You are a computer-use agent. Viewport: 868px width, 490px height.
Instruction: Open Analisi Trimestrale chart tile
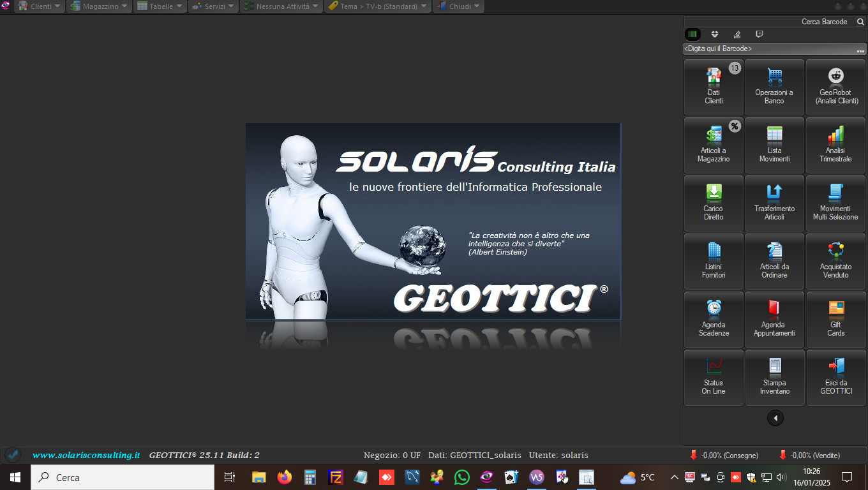836,145
